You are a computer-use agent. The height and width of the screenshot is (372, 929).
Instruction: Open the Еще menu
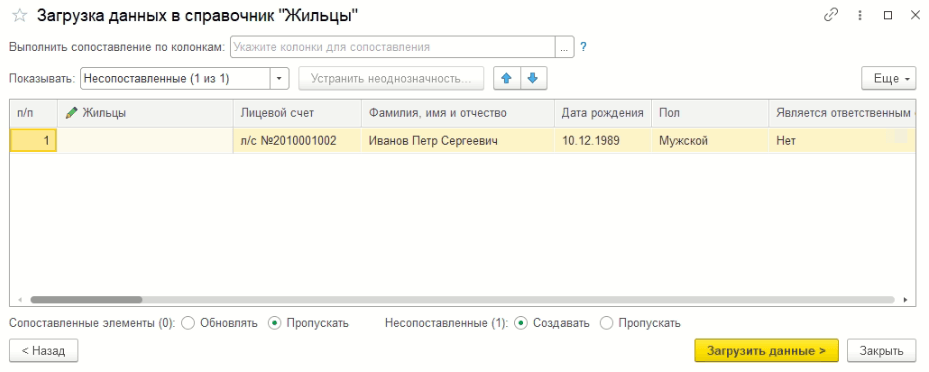(889, 78)
